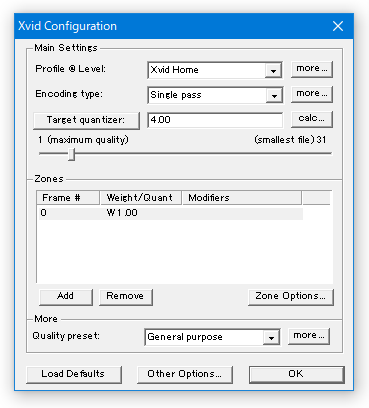Confirm settings with OK
Image resolution: width=369 pixels, height=408 pixels.
click(x=296, y=375)
